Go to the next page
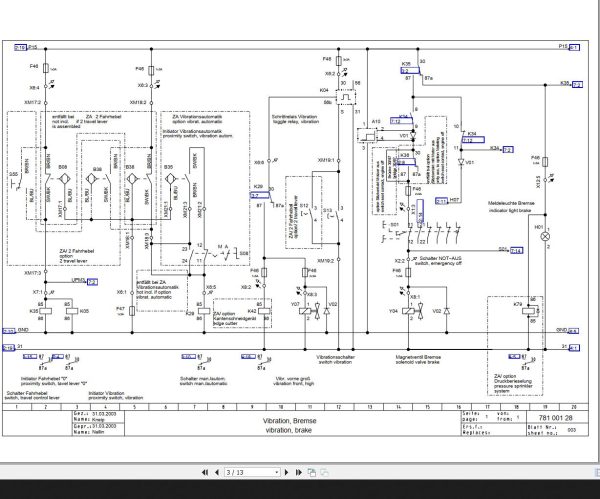This screenshot has height=499, width=600. pos(286,473)
